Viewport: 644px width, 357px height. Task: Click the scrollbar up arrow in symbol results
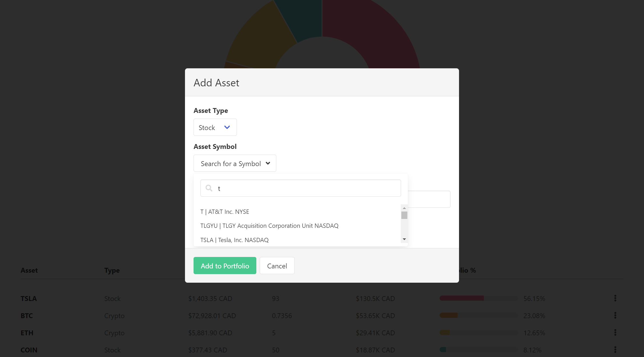pyautogui.click(x=404, y=208)
